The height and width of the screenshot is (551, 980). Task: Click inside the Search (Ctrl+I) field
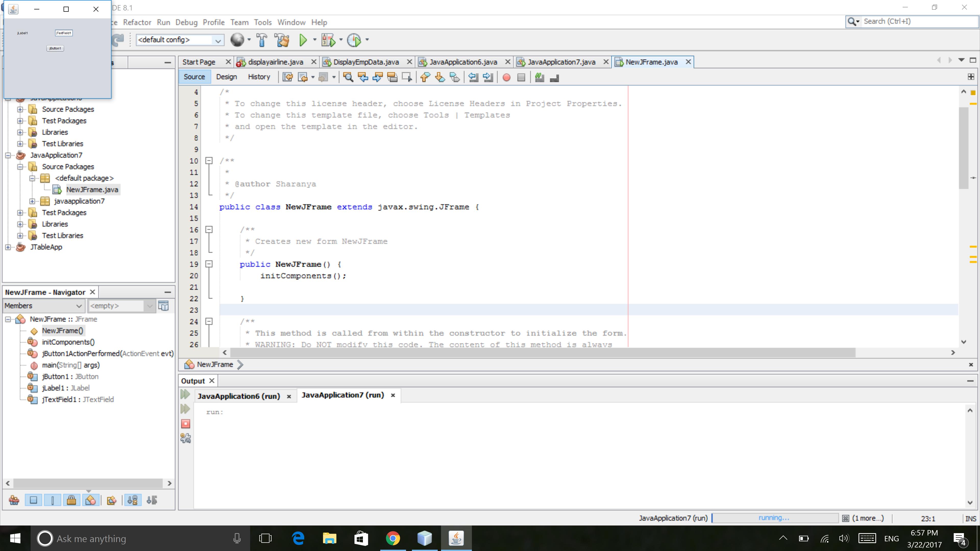click(x=913, y=21)
